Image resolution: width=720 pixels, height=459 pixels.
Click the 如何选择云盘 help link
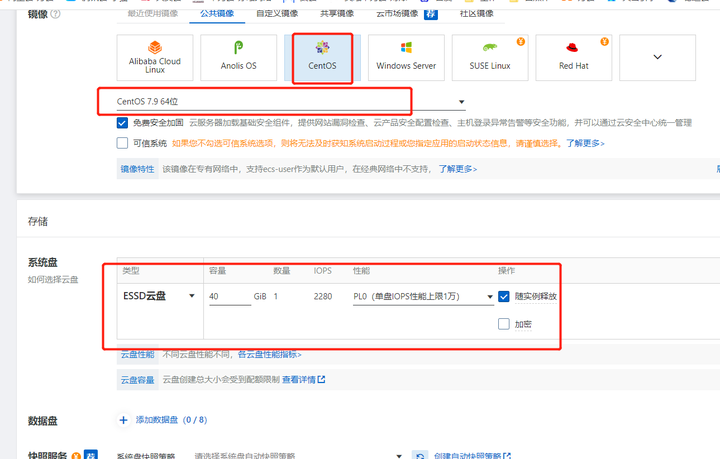coord(53,280)
